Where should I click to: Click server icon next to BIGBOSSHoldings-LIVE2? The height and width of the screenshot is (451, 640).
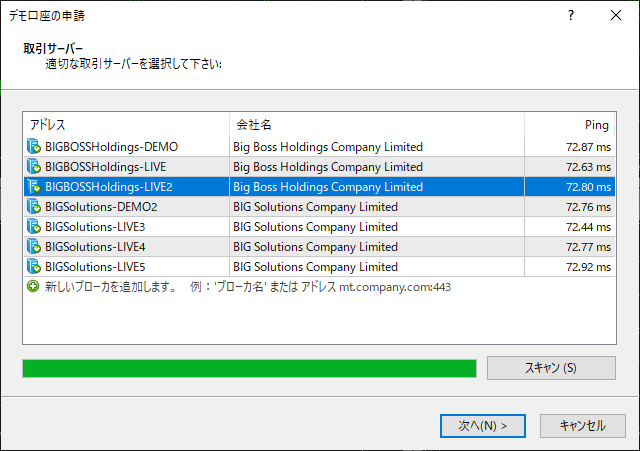[34, 187]
